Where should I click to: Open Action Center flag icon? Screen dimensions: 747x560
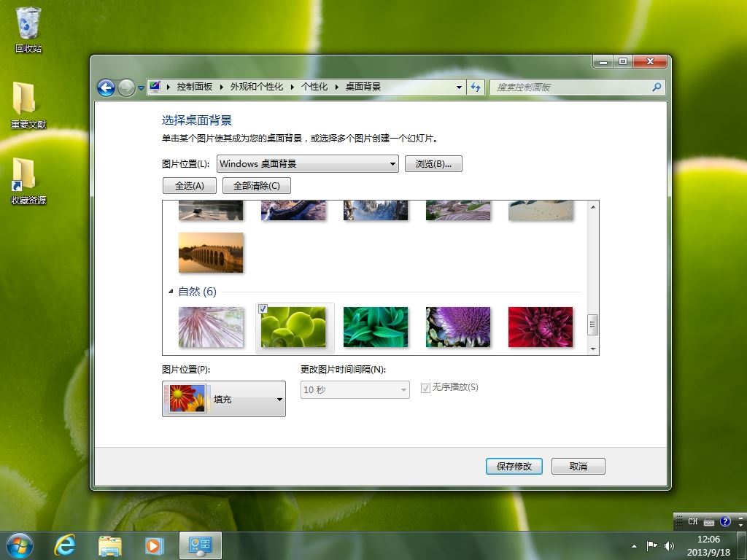tap(651, 545)
